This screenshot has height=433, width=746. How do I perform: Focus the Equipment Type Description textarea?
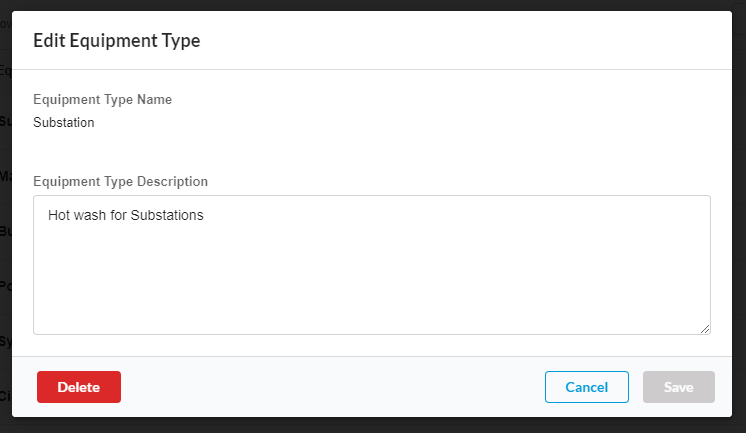[371, 270]
